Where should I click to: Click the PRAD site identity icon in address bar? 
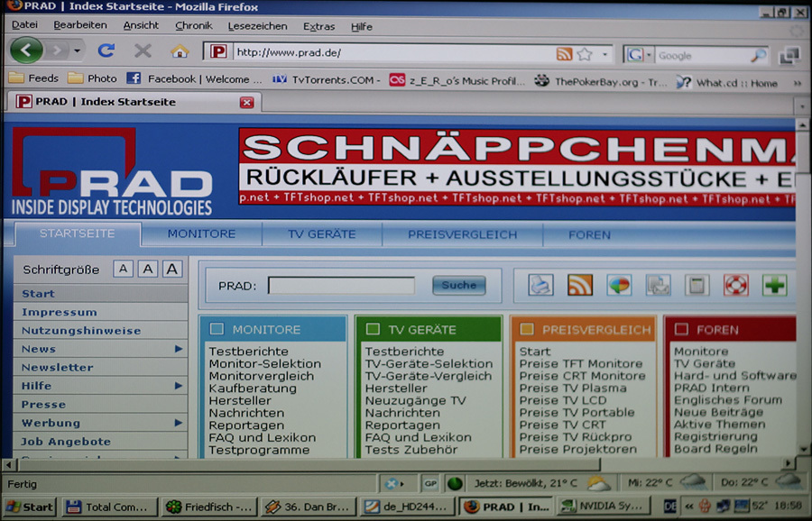218,52
